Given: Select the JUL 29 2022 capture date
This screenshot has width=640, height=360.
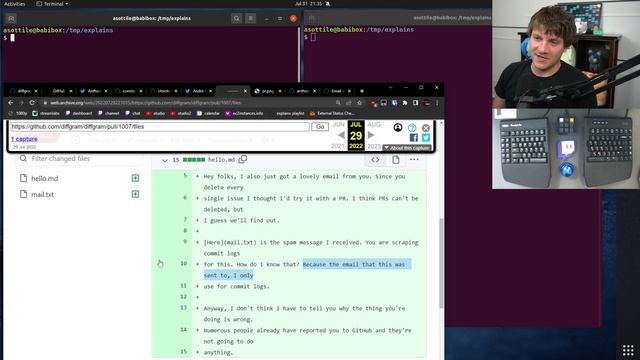Looking at the screenshot, I should tap(356, 136).
